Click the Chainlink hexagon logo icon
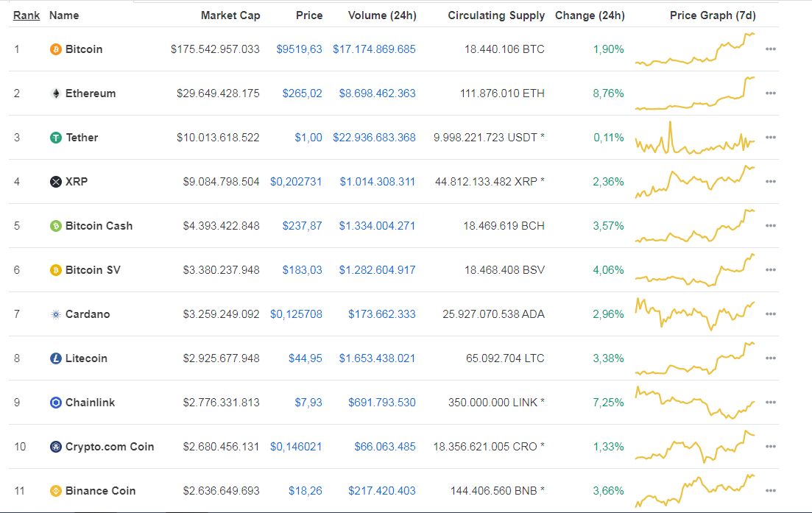Viewport: 812px width, 513px height. click(x=55, y=403)
